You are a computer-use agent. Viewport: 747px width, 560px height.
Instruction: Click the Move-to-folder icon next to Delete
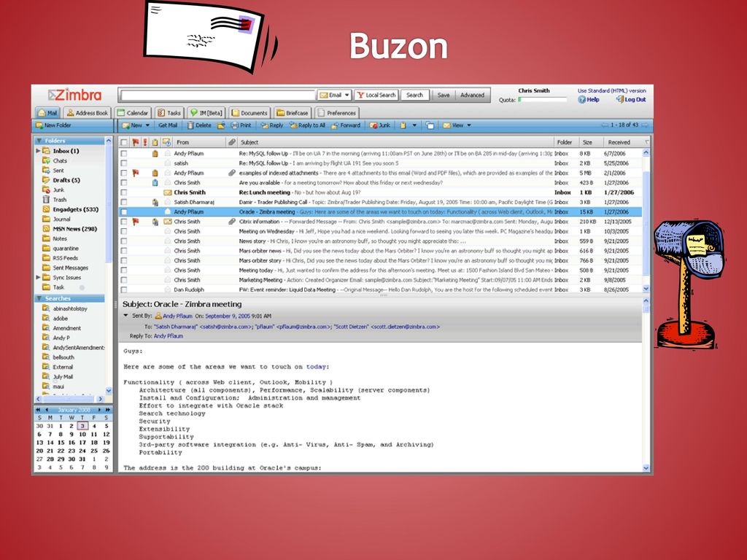point(221,125)
